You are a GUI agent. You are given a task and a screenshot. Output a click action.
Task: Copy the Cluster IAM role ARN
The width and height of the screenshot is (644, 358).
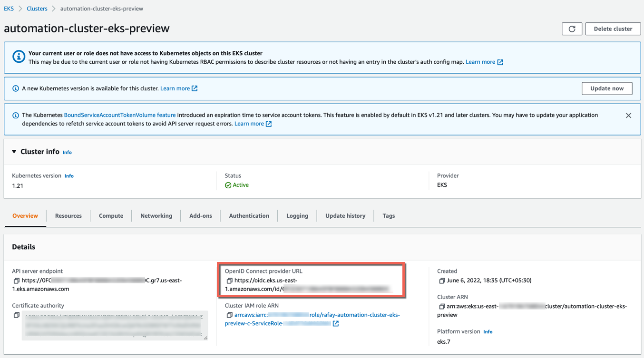pyautogui.click(x=229, y=315)
